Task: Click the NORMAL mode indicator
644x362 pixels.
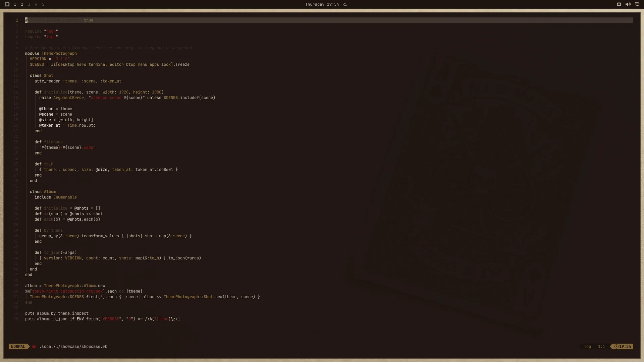Action: click(18, 347)
